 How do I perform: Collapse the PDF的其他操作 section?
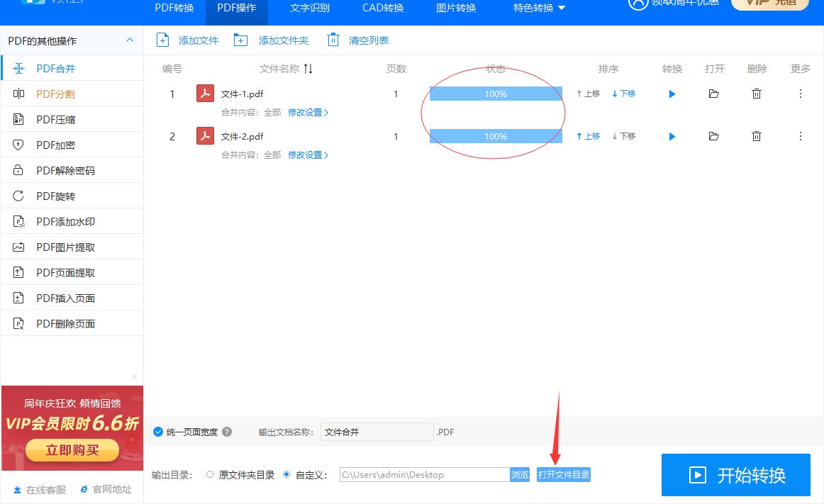pyautogui.click(x=130, y=40)
